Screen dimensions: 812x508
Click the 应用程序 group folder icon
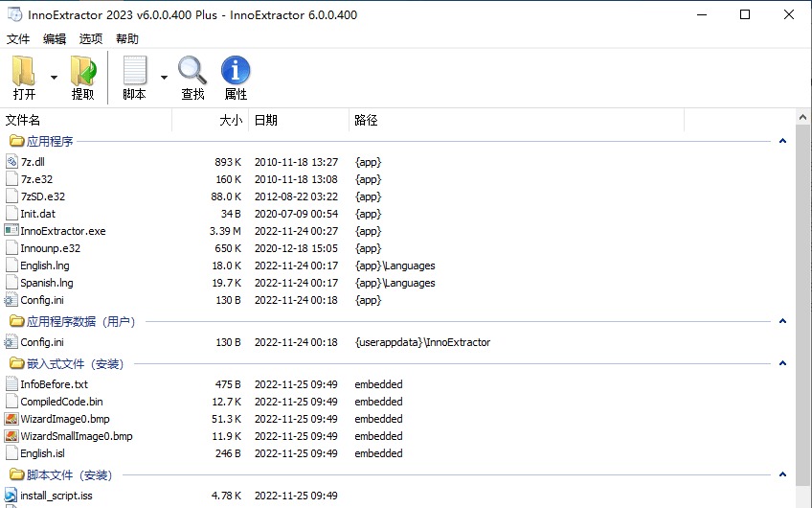click(16, 141)
